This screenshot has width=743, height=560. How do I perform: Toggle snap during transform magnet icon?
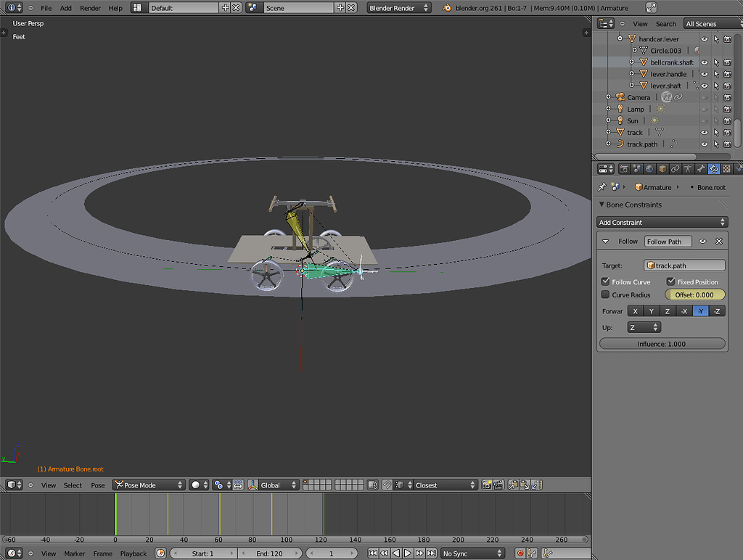click(x=387, y=485)
